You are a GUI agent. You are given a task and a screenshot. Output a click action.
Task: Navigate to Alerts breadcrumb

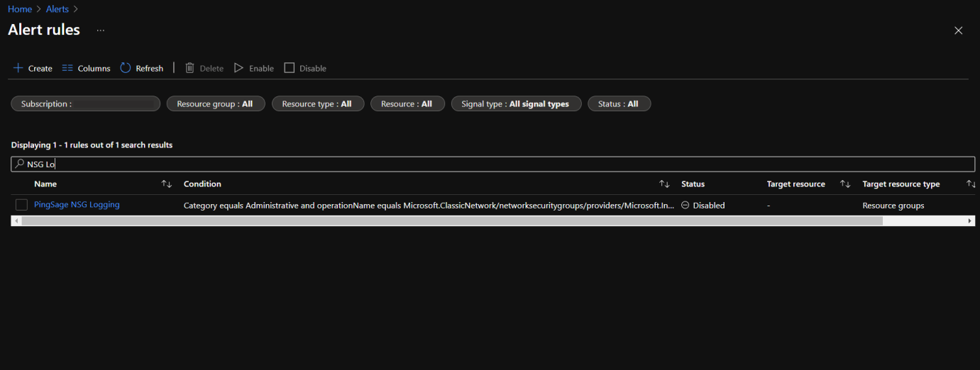tap(57, 9)
